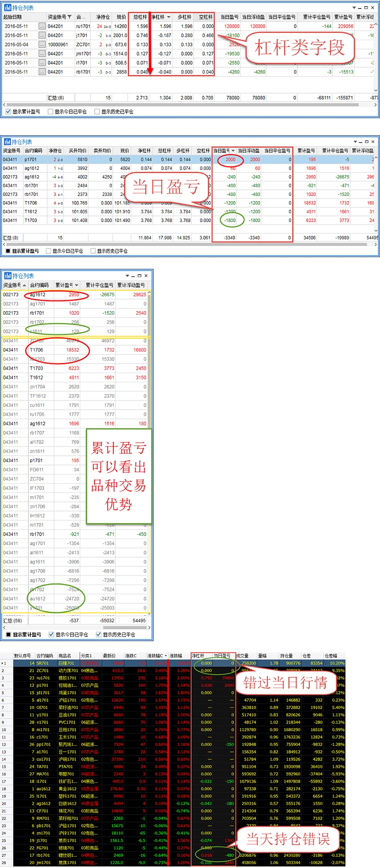The width and height of the screenshot is (380, 868).
Task: Click second panel's horizontal scrollbar
Action: 186,244
